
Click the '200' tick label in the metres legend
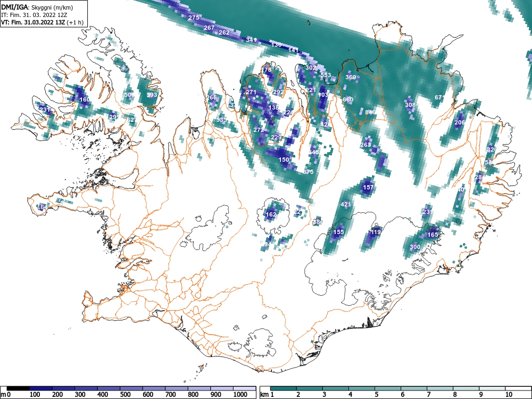[57, 395]
